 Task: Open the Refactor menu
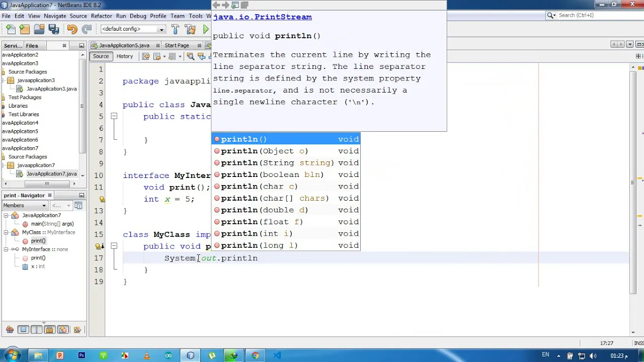click(x=101, y=16)
